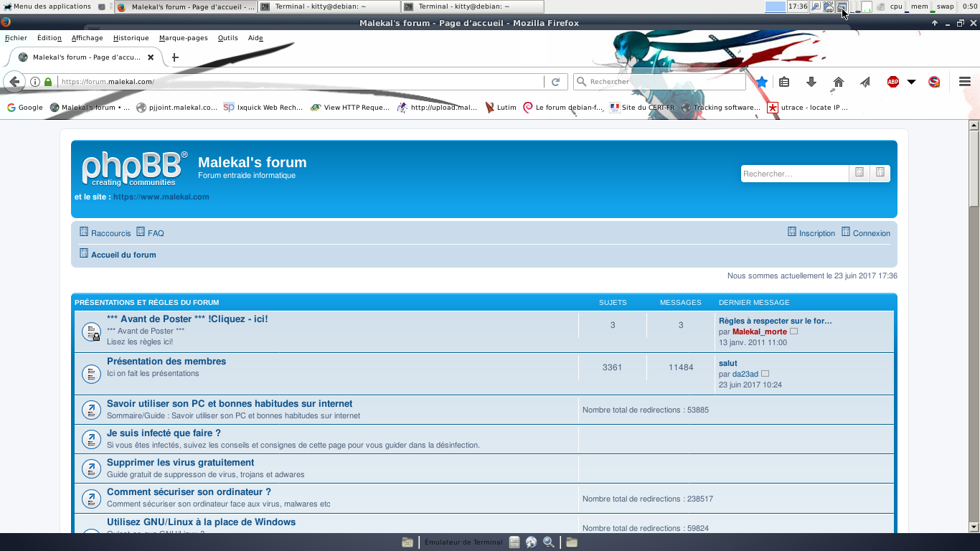Click redirect icon for Supprimer les virus

point(91,468)
